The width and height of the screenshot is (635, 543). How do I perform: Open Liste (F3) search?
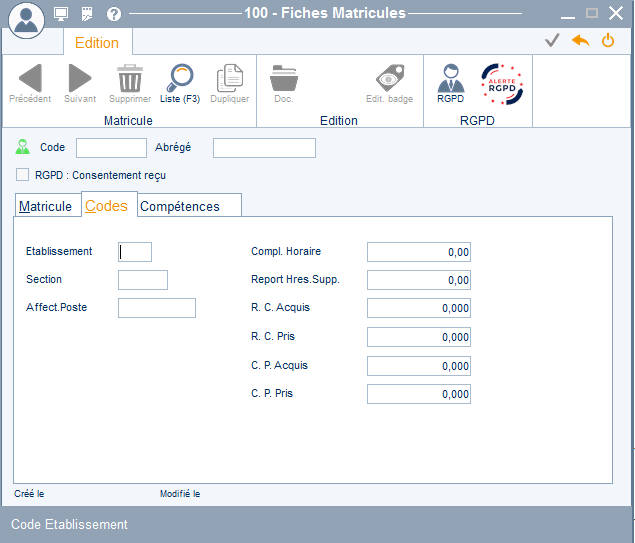click(x=180, y=83)
